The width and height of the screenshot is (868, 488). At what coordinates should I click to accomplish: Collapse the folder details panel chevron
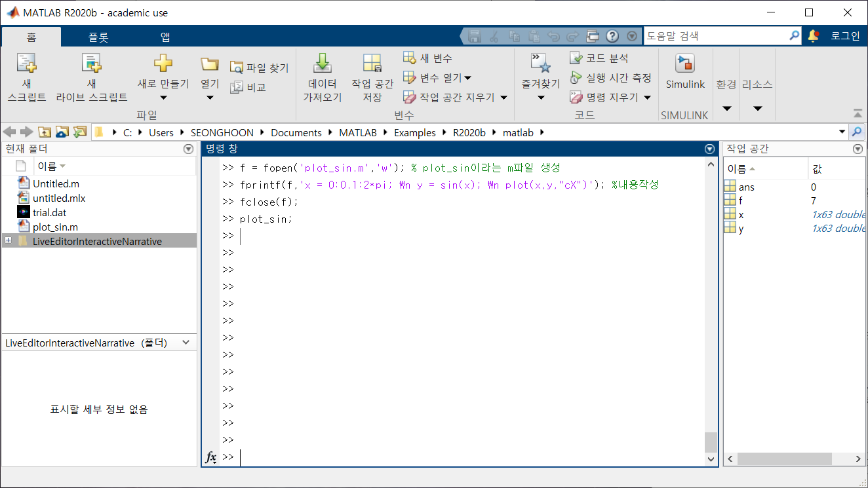186,343
